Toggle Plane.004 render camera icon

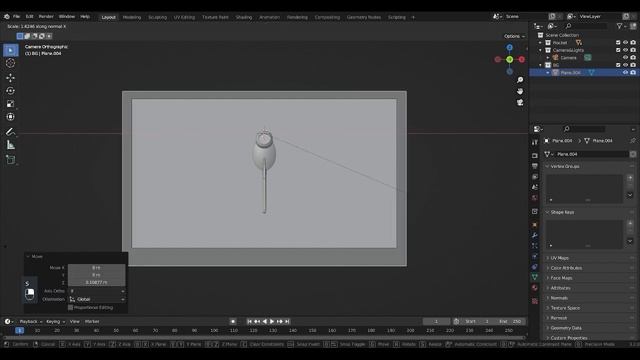633,73
